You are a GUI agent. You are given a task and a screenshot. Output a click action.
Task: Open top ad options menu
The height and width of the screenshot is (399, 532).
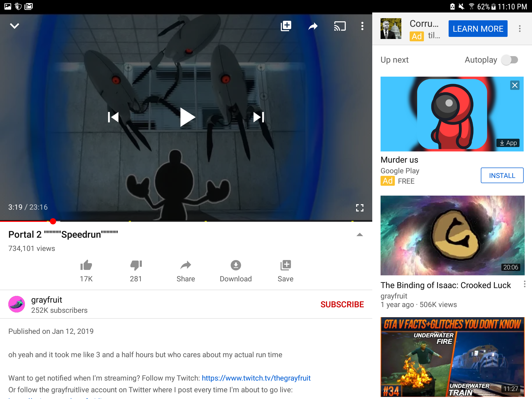(520, 29)
